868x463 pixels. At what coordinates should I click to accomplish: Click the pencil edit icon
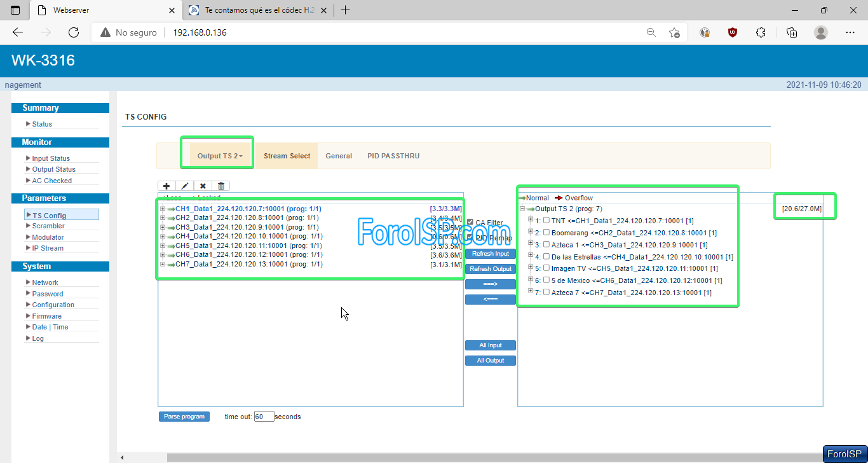click(185, 186)
